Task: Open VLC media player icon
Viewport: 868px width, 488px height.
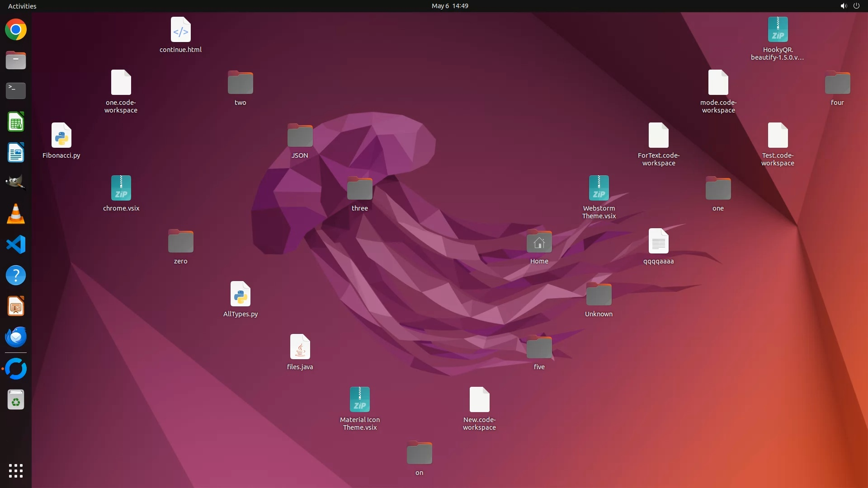Action: (16, 214)
